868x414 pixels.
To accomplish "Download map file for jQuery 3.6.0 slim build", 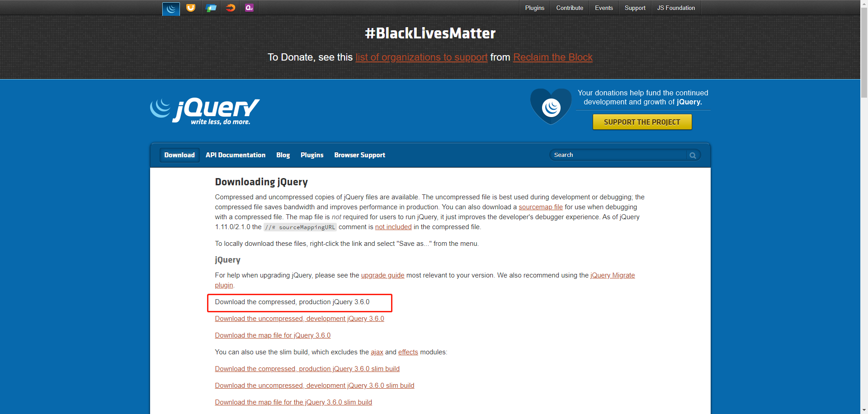I will [x=293, y=402].
